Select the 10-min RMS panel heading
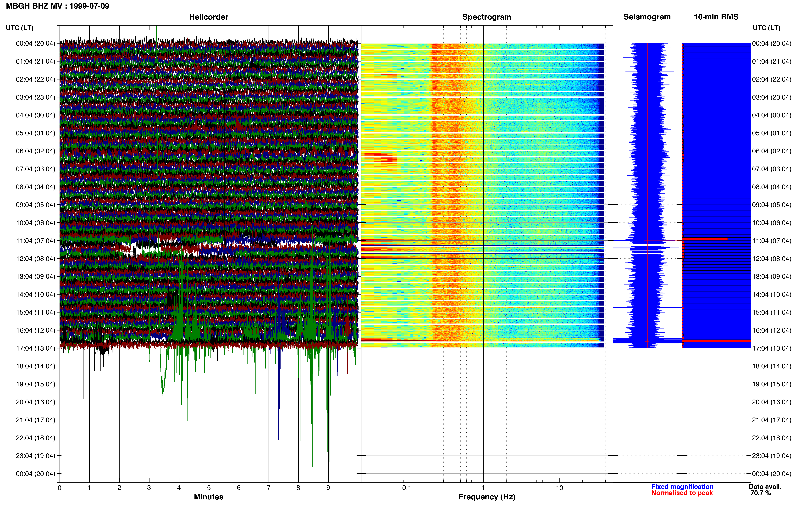The width and height of the screenshot is (812, 508). click(716, 17)
